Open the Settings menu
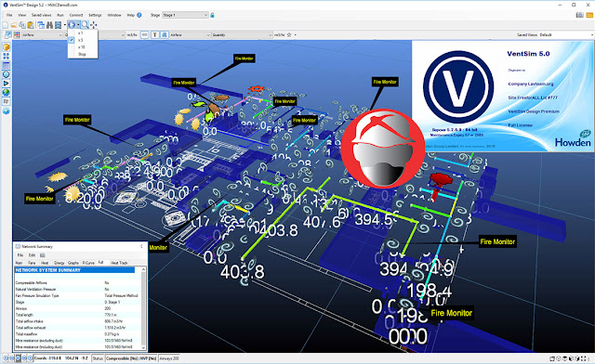Image resolution: width=595 pixels, height=364 pixels. coord(95,15)
